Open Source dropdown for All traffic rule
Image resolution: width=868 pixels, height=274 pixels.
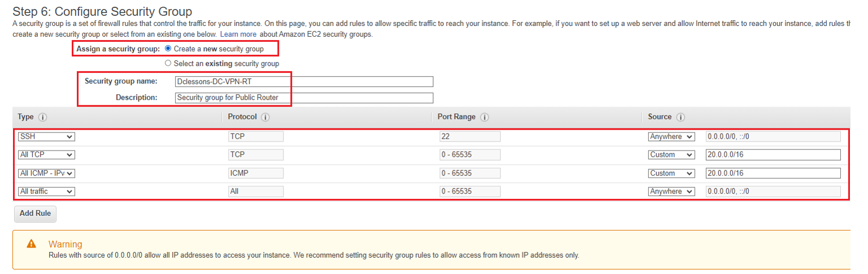point(671,192)
